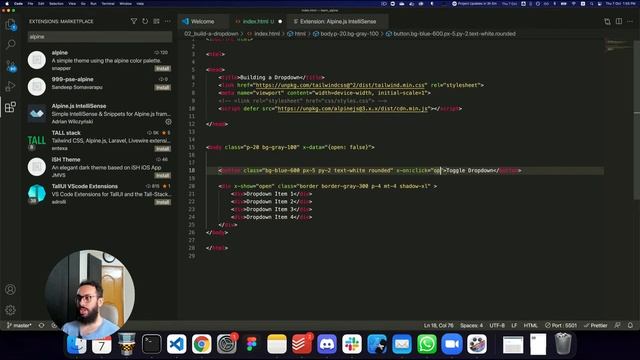Open the Accounts menu icon
Viewport: 640px width, 360px height.
[11, 289]
